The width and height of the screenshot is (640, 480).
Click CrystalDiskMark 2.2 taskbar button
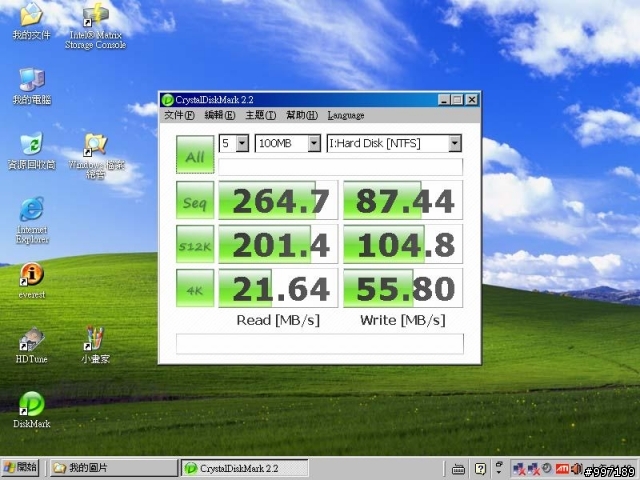click(244, 468)
